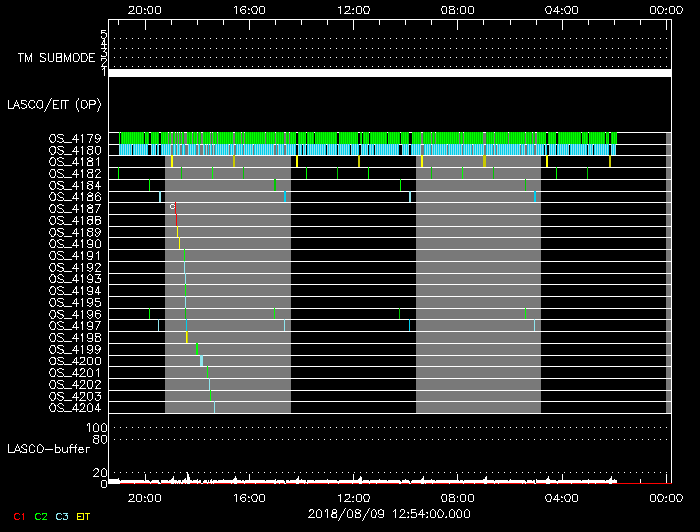Click the cyan marker on OS_4200 row
This screenshot has height=532, width=700.
pyautogui.click(x=201, y=361)
